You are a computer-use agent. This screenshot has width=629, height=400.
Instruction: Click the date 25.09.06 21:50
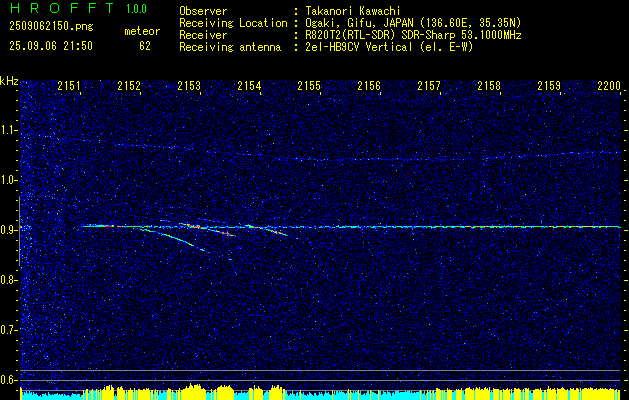(x=51, y=46)
